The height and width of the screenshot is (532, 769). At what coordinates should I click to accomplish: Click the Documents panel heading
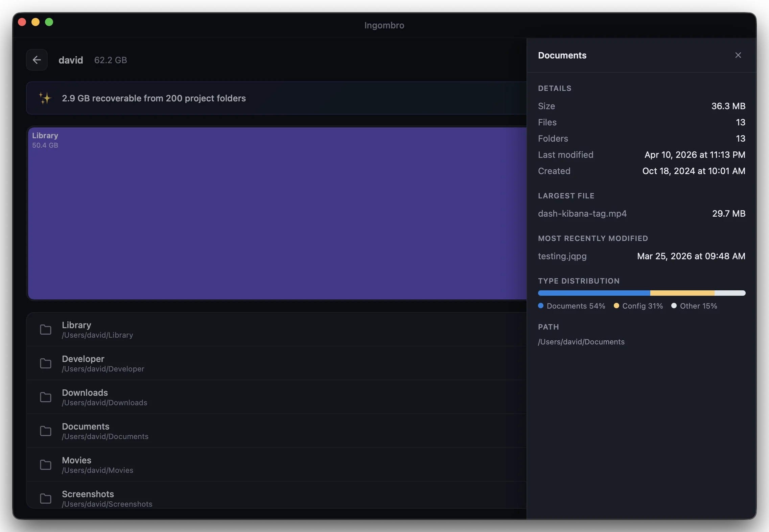tap(562, 55)
